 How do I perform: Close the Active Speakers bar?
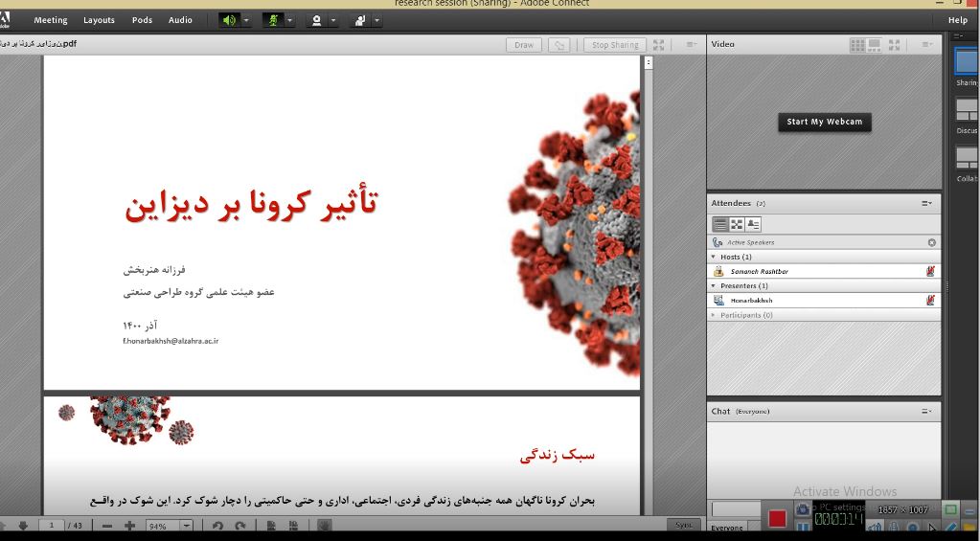932,242
